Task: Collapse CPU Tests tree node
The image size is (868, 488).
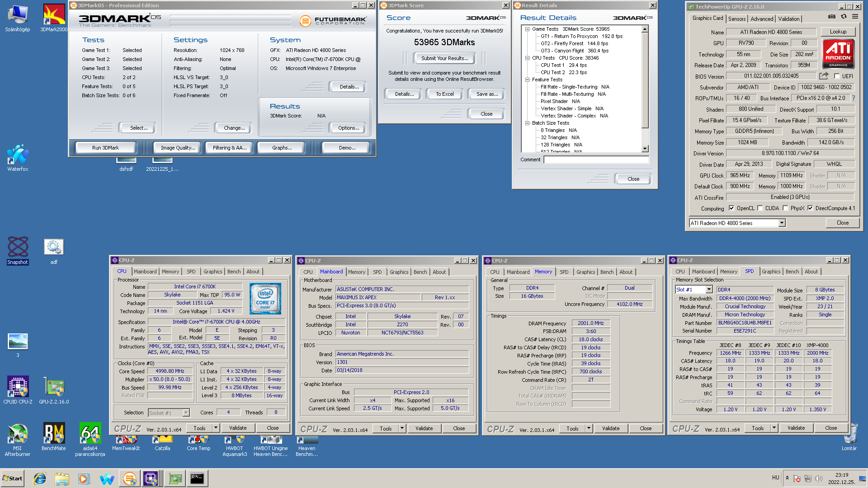Action: [527, 58]
